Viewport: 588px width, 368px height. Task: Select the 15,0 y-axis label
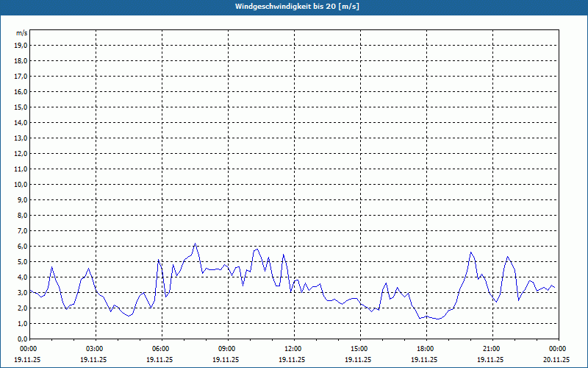click(x=21, y=107)
